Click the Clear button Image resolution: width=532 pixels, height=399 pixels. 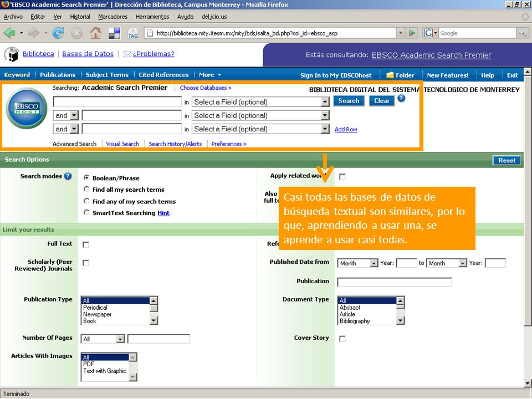pyautogui.click(x=382, y=101)
